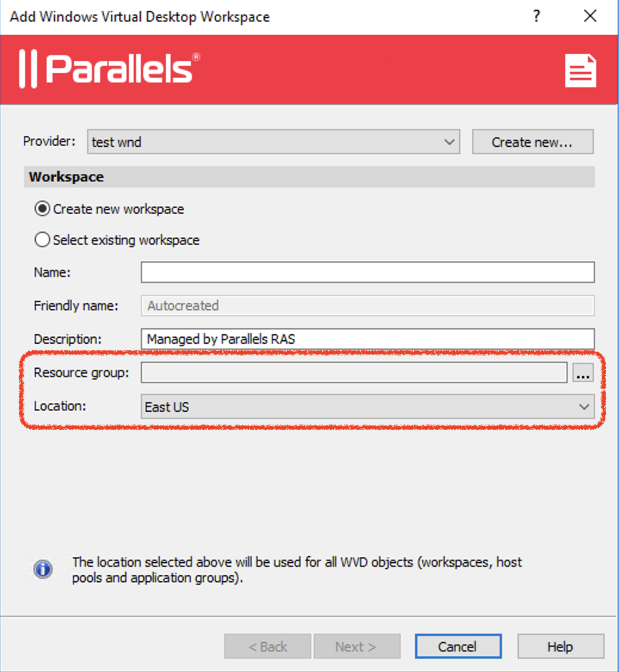
Task: Click the Cancel button
Action: point(458,646)
